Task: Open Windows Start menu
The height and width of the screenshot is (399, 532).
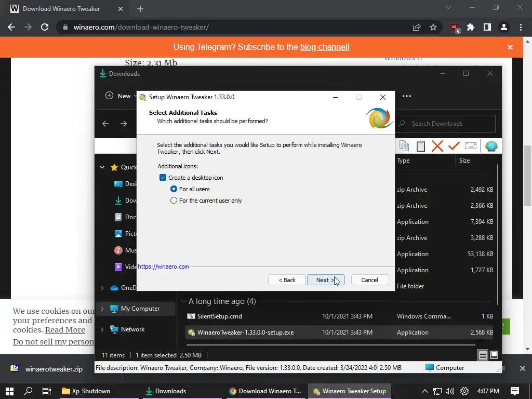Action: pyautogui.click(x=9, y=391)
